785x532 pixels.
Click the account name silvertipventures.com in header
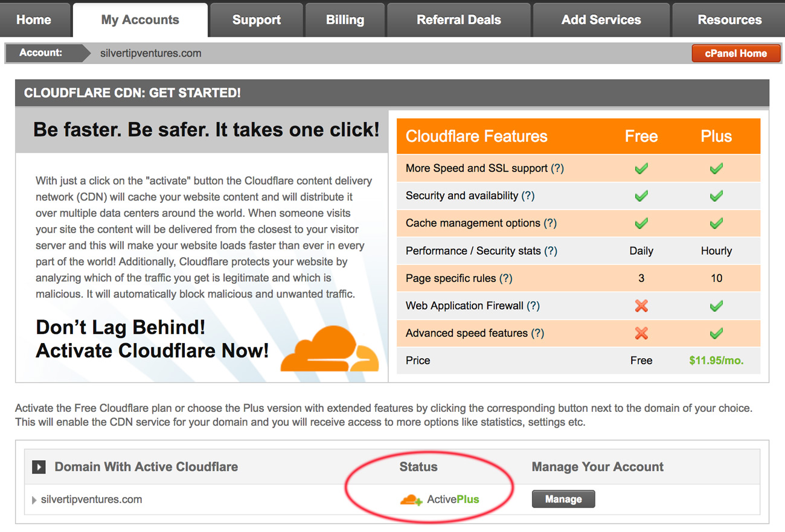[x=150, y=53]
